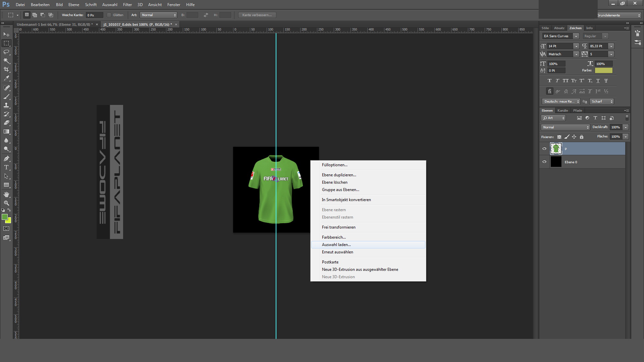Viewport: 644px width, 362px height.
Task: Enable the Glätten checkbox
Action: pos(109,15)
